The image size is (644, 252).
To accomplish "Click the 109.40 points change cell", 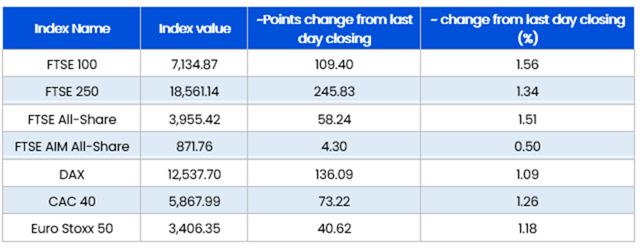I will pos(334,64).
